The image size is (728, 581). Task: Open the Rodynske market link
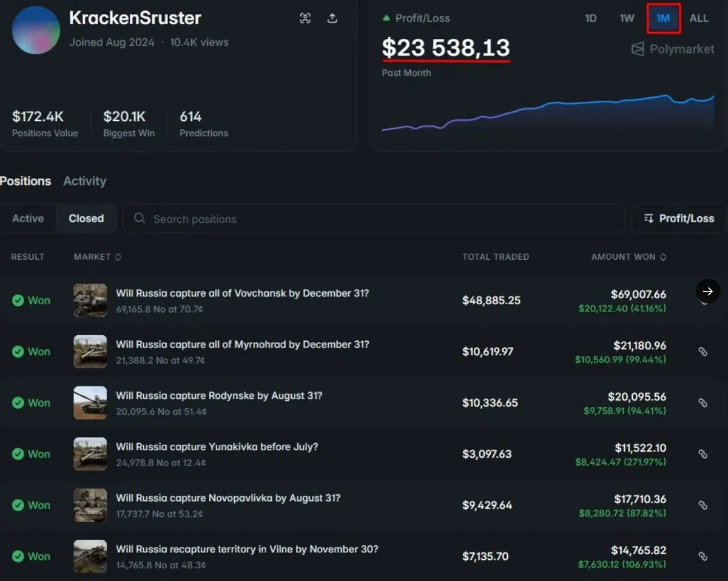point(219,395)
